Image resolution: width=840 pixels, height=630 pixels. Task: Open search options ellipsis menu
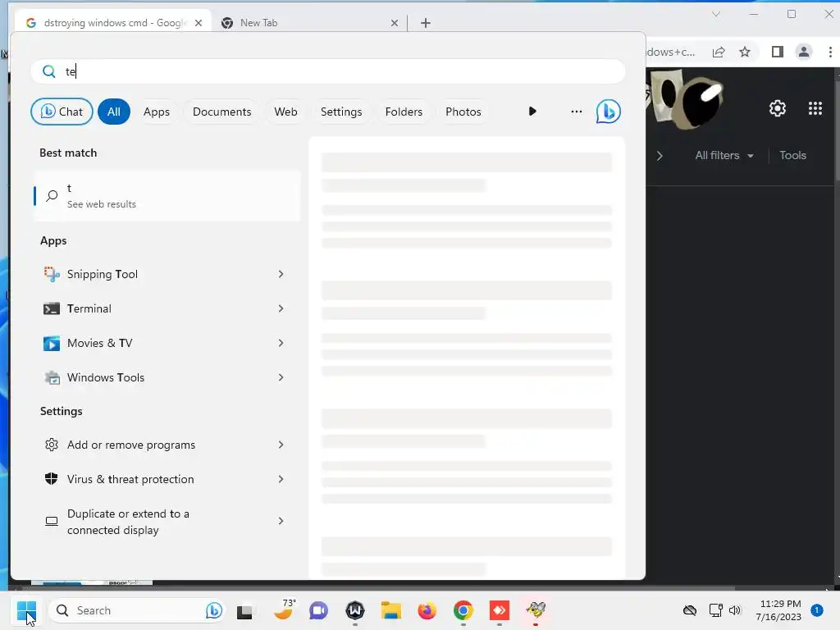(577, 112)
